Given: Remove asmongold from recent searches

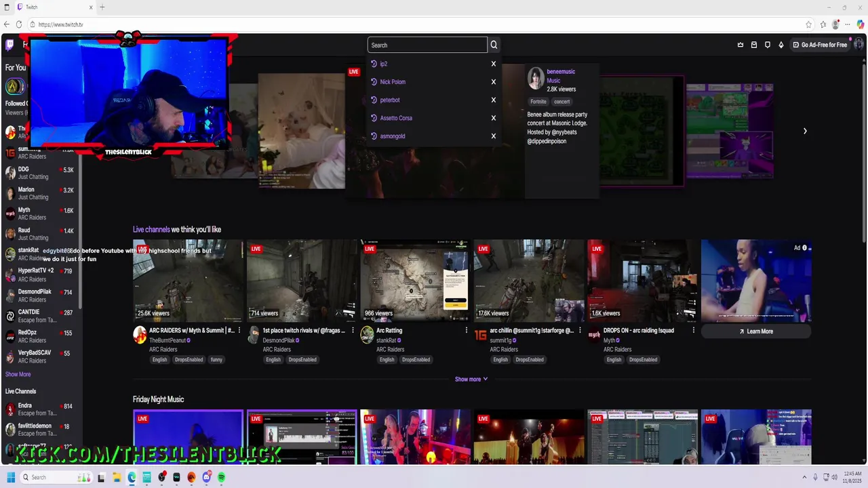Looking at the screenshot, I should (494, 136).
